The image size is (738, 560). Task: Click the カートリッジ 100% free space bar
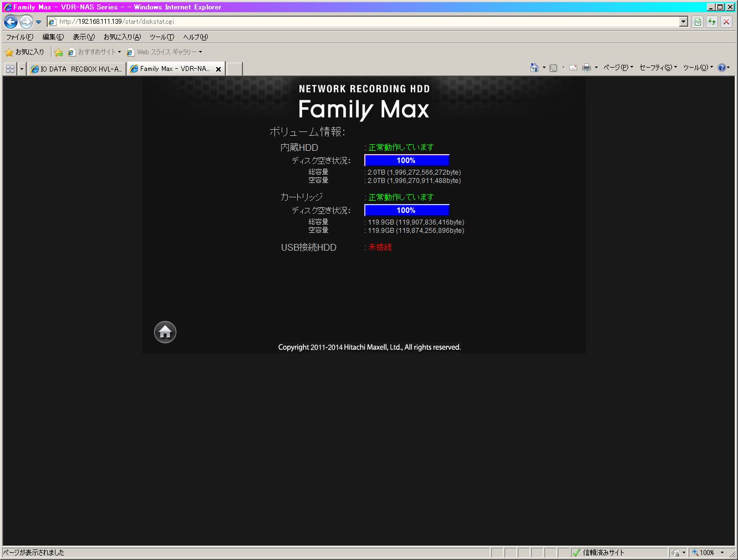406,211
